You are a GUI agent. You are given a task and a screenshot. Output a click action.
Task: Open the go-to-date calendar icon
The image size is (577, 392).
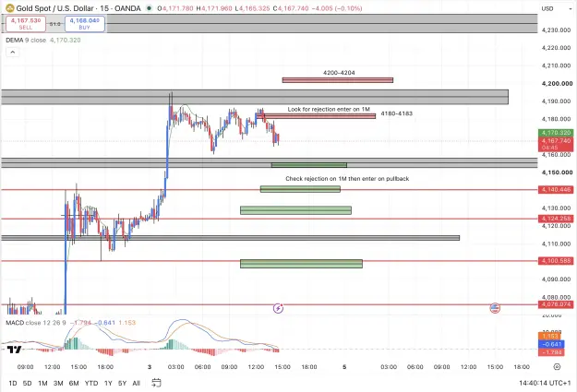point(156,383)
